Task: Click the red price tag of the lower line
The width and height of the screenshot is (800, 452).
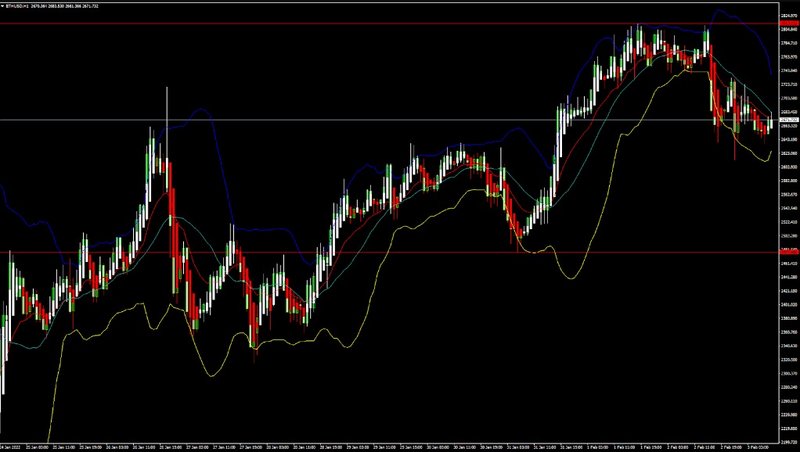Action: coord(789,252)
